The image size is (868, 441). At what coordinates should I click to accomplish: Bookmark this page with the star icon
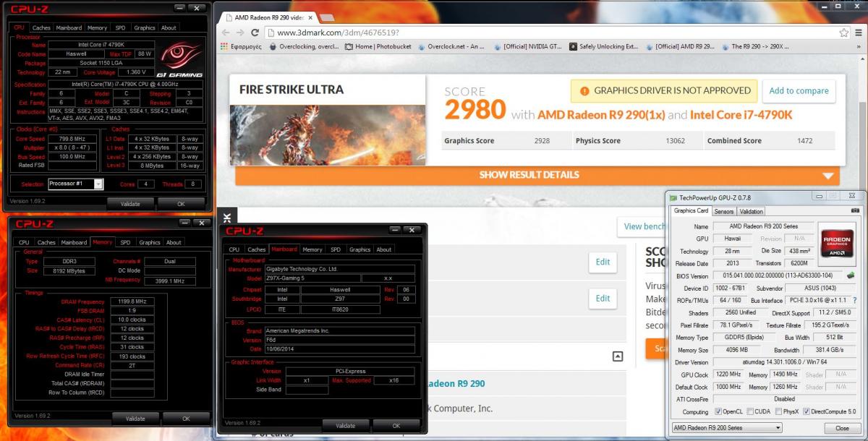click(x=843, y=33)
